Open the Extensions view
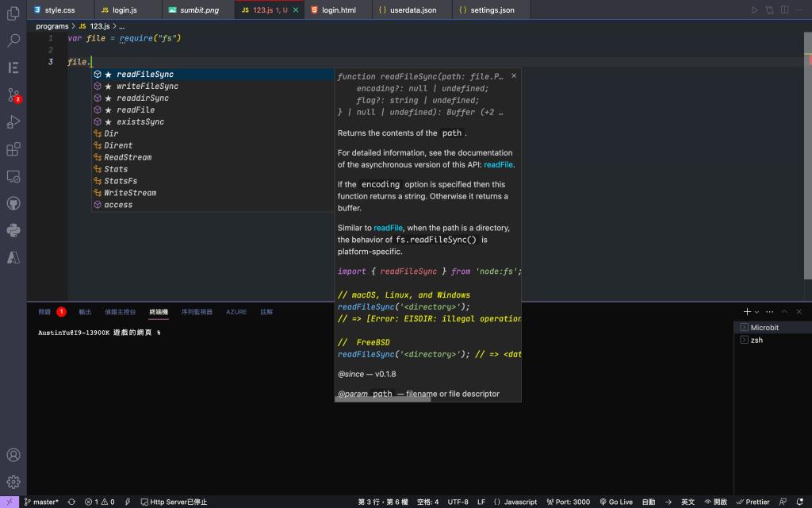The image size is (812, 508). click(x=13, y=149)
